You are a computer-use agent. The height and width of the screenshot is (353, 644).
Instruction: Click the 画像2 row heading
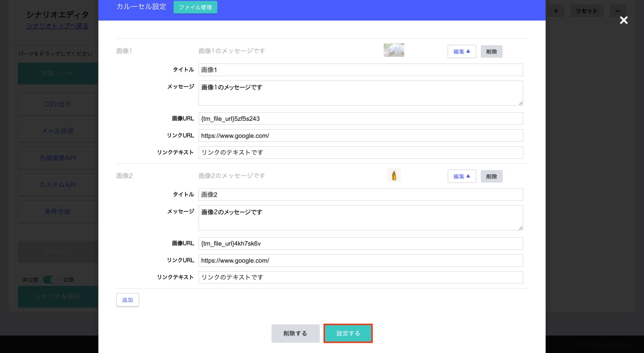click(x=124, y=176)
